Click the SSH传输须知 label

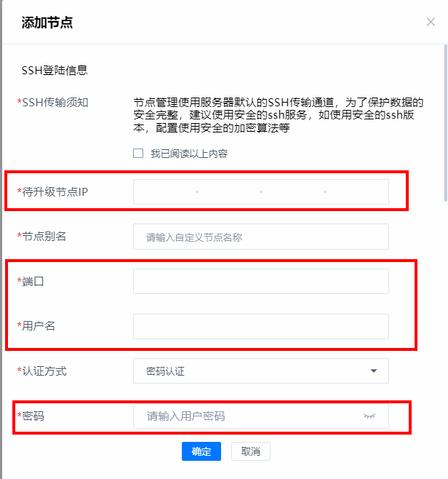pyautogui.click(x=55, y=103)
